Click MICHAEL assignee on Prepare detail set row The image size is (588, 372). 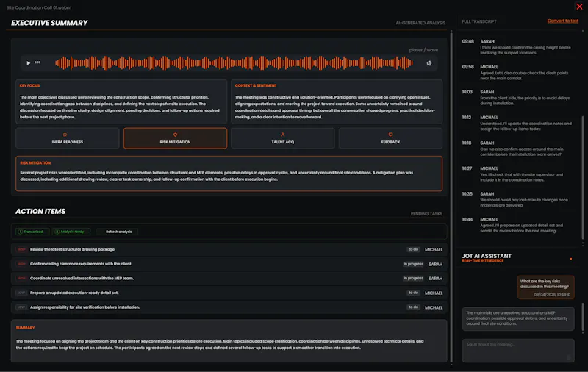click(434, 293)
